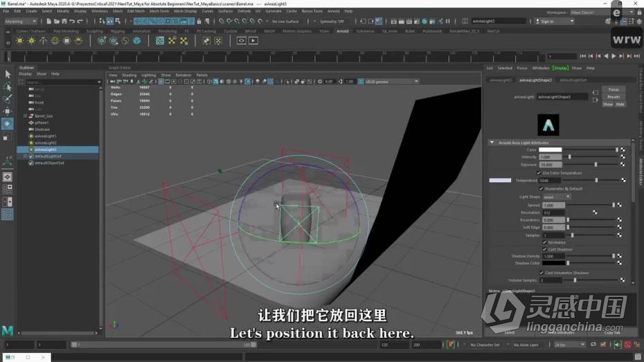The height and width of the screenshot is (362, 644).
Task: Click the Intensity value field
Action: (550, 157)
